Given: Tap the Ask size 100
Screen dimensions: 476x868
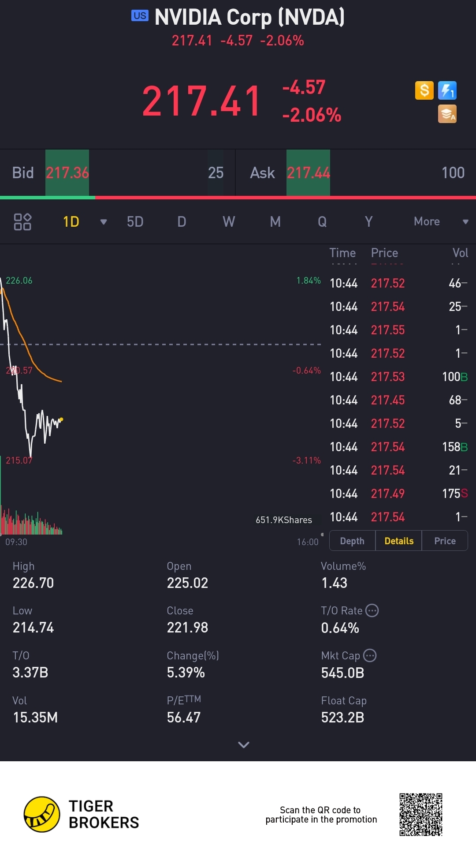Looking at the screenshot, I should coord(453,172).
